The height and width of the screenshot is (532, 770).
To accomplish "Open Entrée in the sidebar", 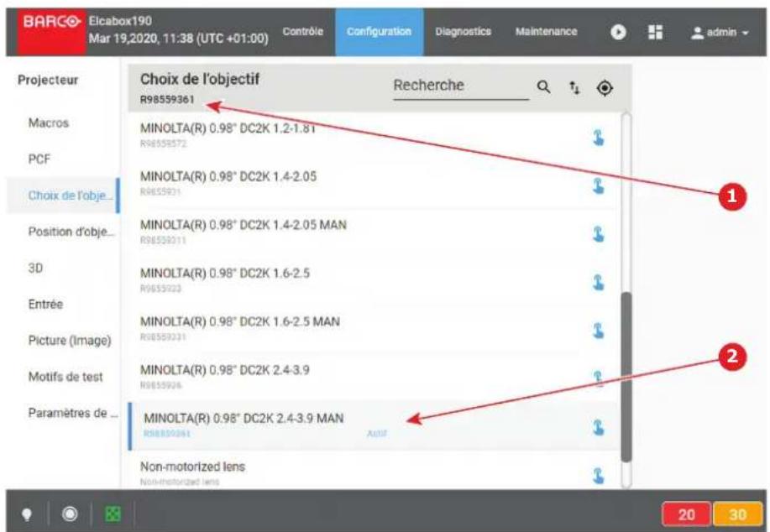I will 45,305.
